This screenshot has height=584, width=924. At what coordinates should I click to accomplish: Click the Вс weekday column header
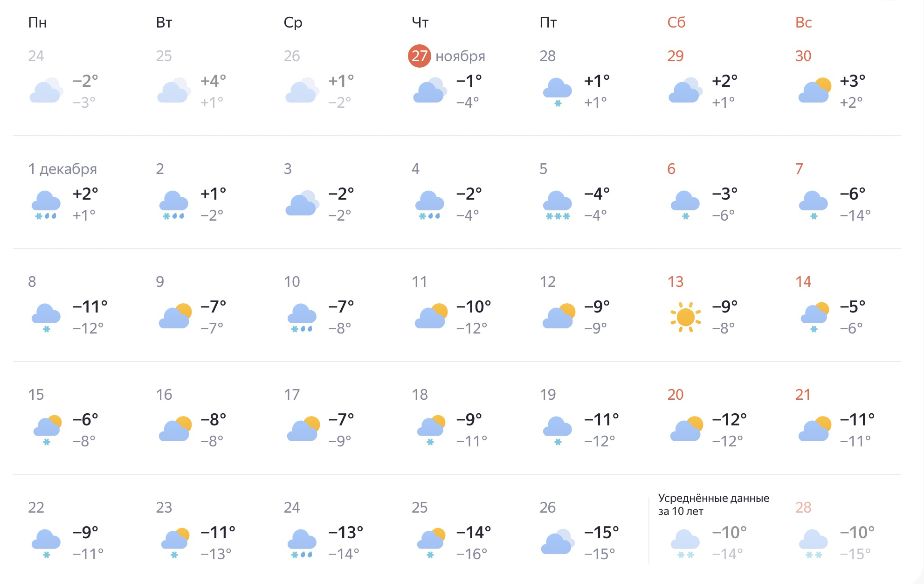tap(803, 22)
